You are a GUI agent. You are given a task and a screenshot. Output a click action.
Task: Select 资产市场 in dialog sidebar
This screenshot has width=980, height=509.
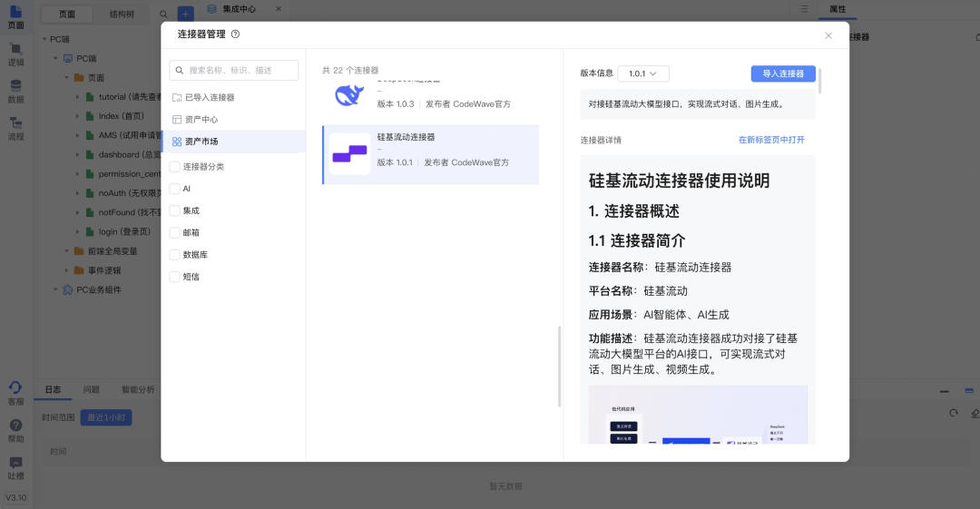pyautogui.click(x=234, y=142)
